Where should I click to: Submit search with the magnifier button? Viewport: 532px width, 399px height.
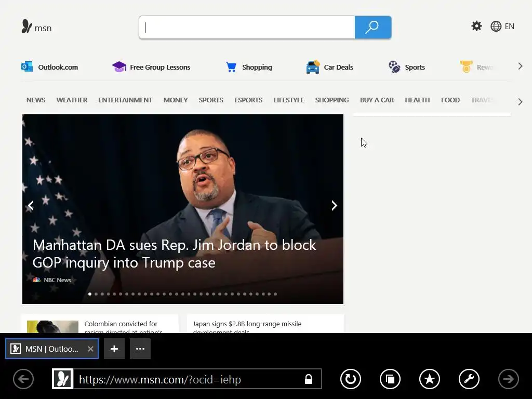click(373, 27)
